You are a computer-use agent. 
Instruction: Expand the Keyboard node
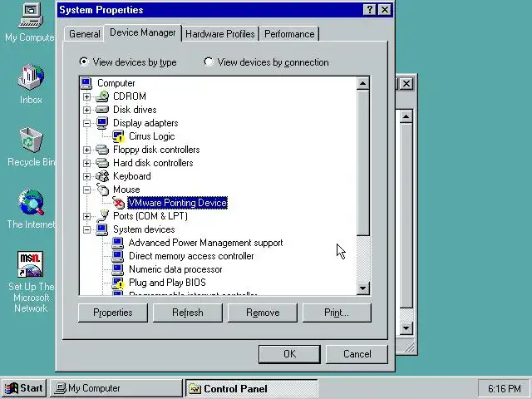(86, 176)
